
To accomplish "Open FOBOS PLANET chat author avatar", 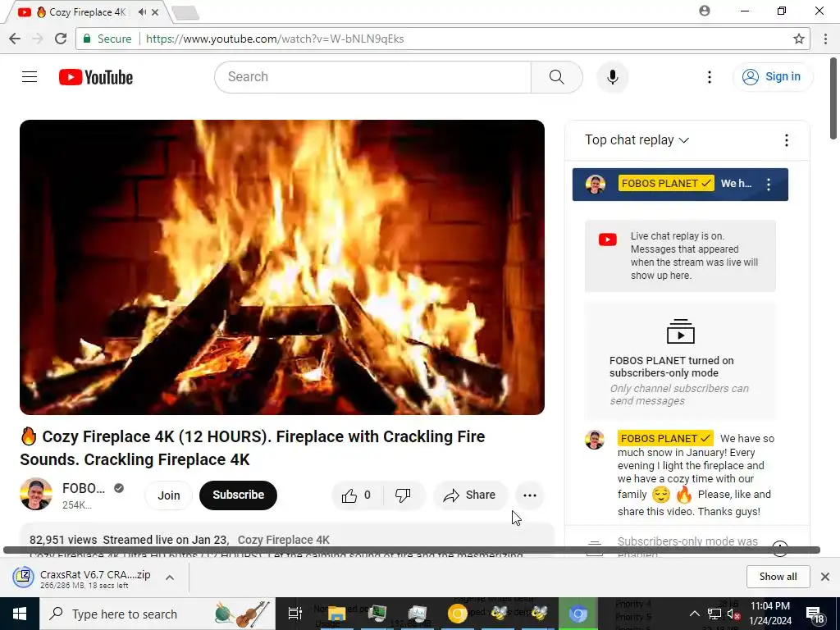I will click(594, 440).
